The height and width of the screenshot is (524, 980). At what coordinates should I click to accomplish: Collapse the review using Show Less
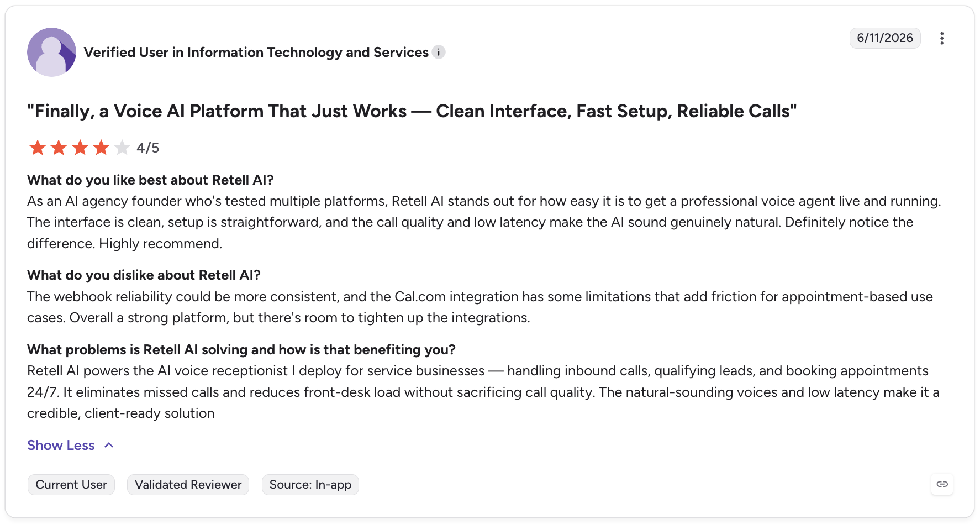[x=61, y=446]
